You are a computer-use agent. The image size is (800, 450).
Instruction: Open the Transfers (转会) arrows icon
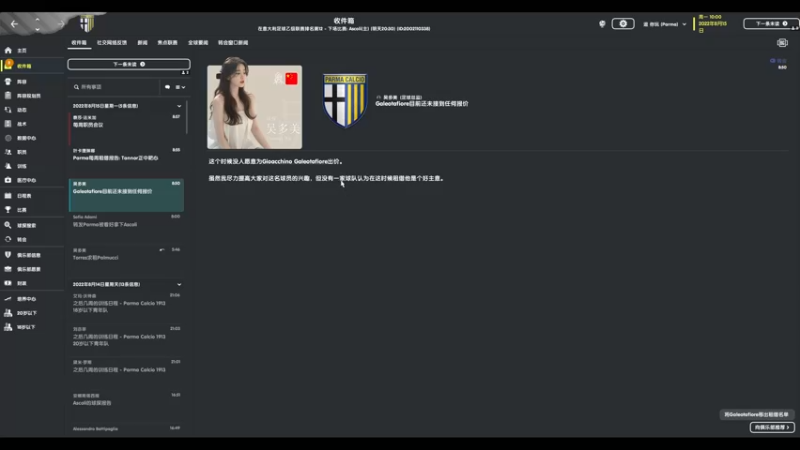pyautogui.click(x=8, y=239)
